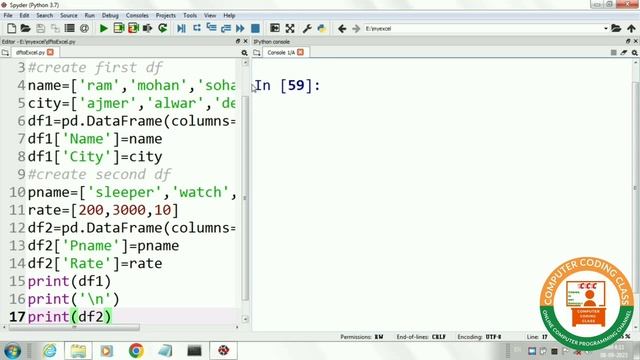The image size is (640, 360).
Task: Undock the IPython console pane
Action: 628,41
